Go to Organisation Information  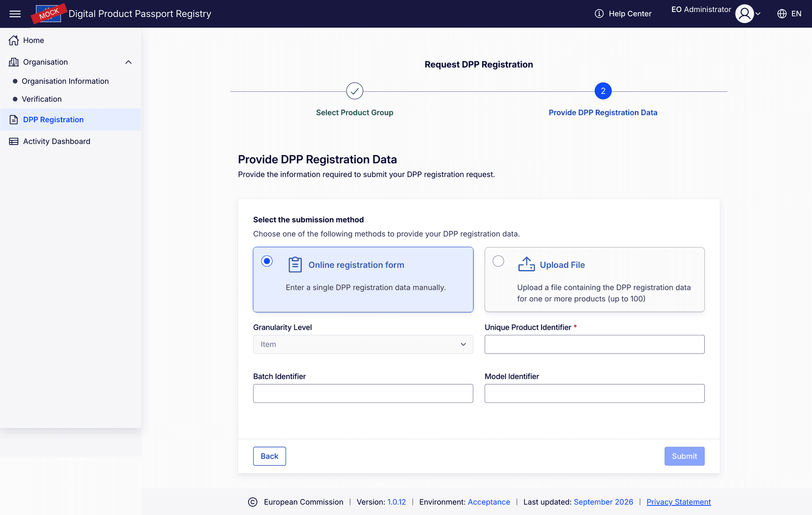pos(65,81)
